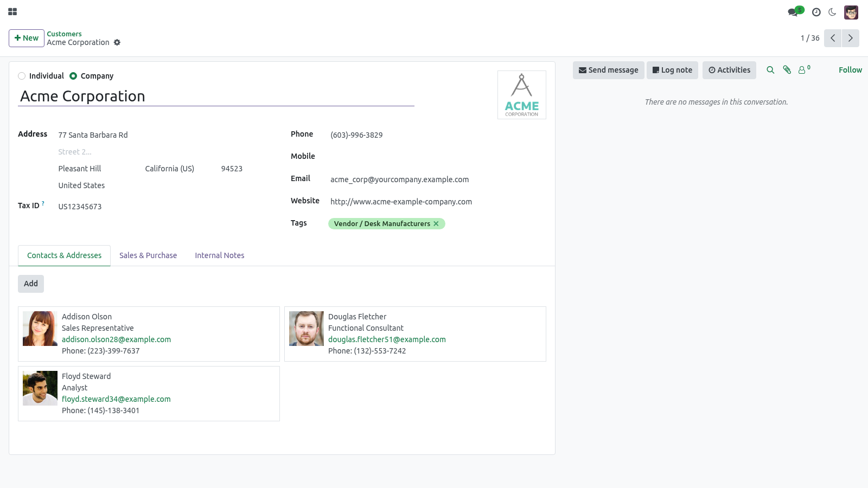Image resolution: width=868 pixels, height=488 pixels.
Task: Show followers person icon
Action: [x=804, y=69]
